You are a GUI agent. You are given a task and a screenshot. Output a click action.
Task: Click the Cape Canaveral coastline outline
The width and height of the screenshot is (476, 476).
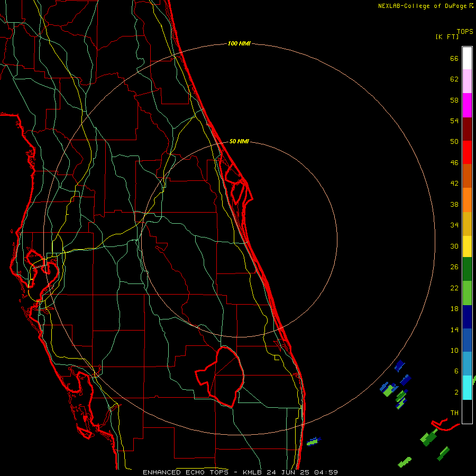pos(239,185)
